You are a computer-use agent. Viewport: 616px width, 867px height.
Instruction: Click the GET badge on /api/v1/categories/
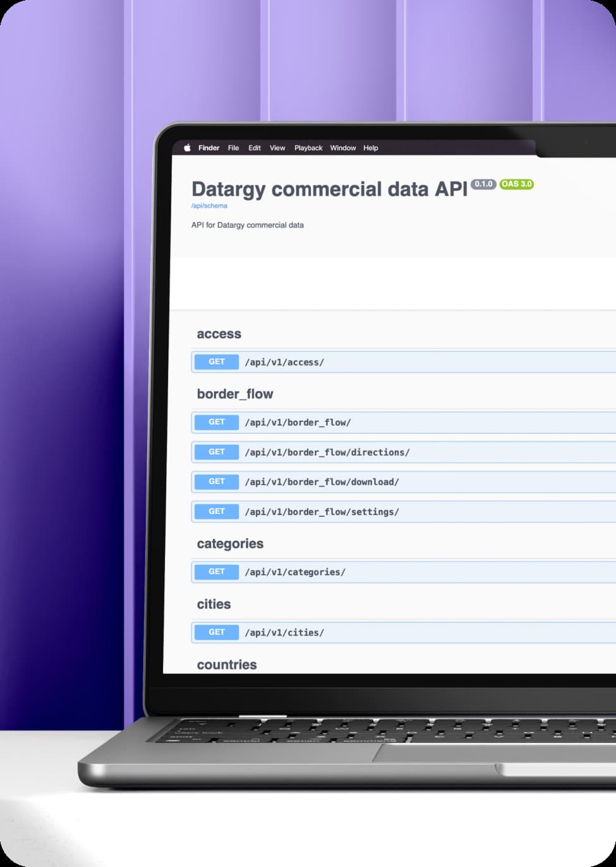(x=216, y=571)
